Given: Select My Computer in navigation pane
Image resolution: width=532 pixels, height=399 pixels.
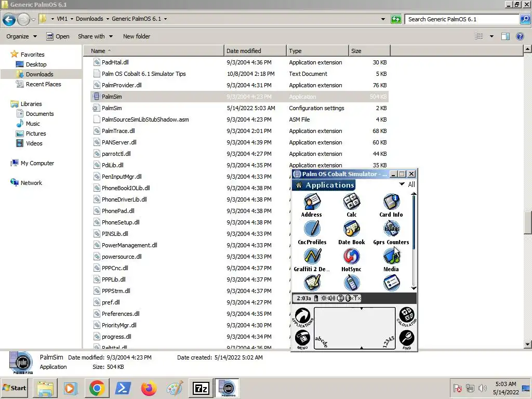Looking at the screenshot, I should [32, 163].
